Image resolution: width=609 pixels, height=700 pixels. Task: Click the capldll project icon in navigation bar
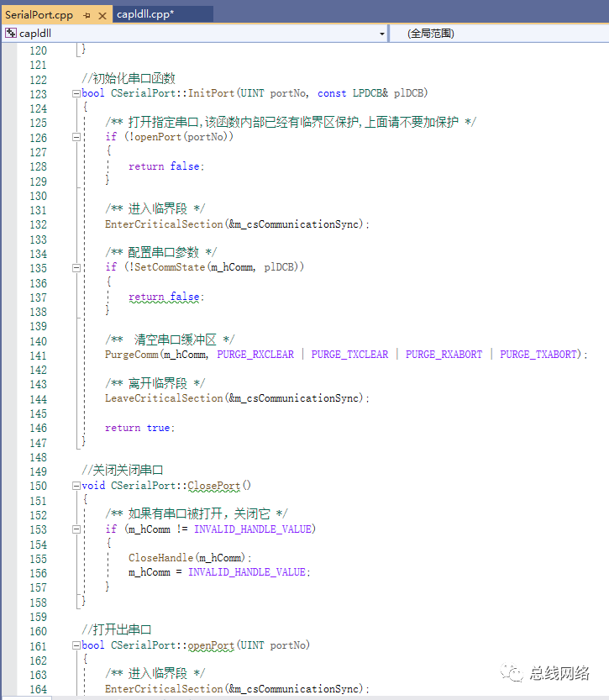pos(11,34)
